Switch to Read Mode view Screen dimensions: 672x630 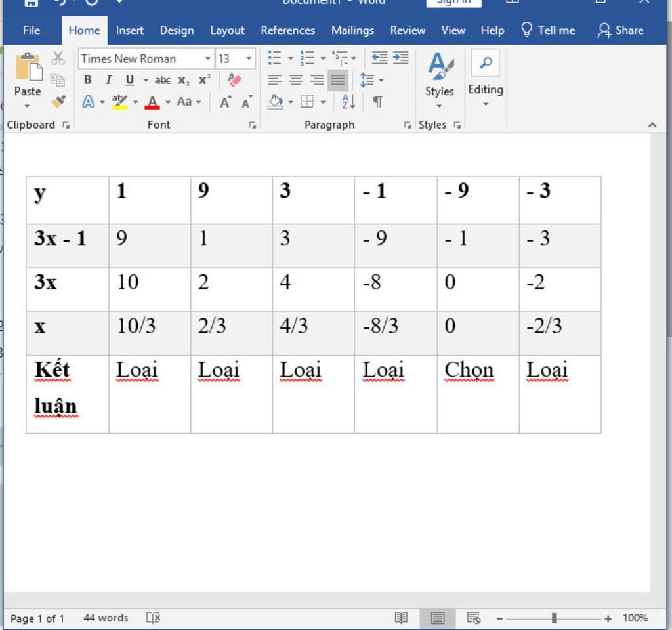(401, 618)
